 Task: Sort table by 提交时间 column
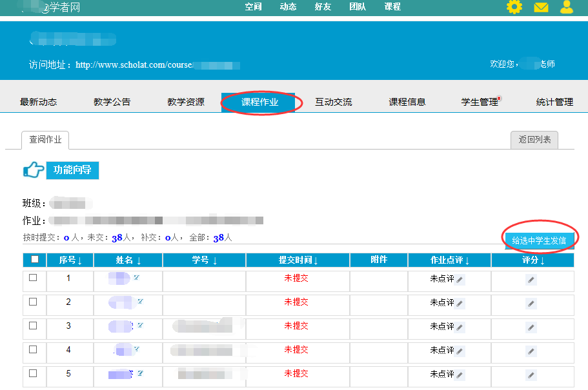coord(298,260)
